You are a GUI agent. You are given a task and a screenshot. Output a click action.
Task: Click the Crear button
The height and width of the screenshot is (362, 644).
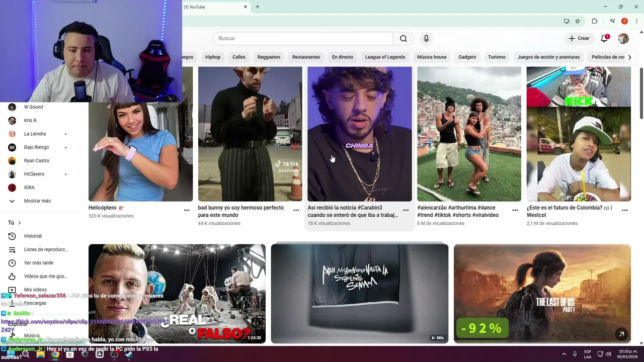tap(579, 39)
